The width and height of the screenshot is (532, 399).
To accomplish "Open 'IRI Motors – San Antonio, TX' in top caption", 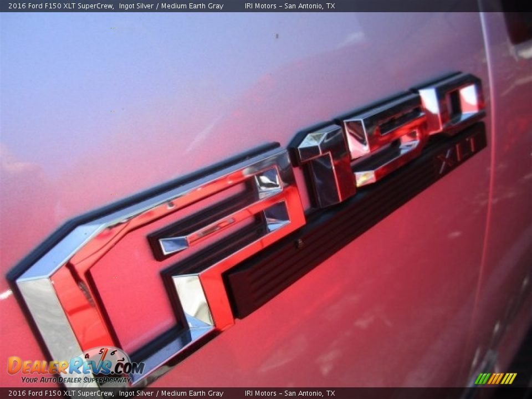I will point(290,6).
